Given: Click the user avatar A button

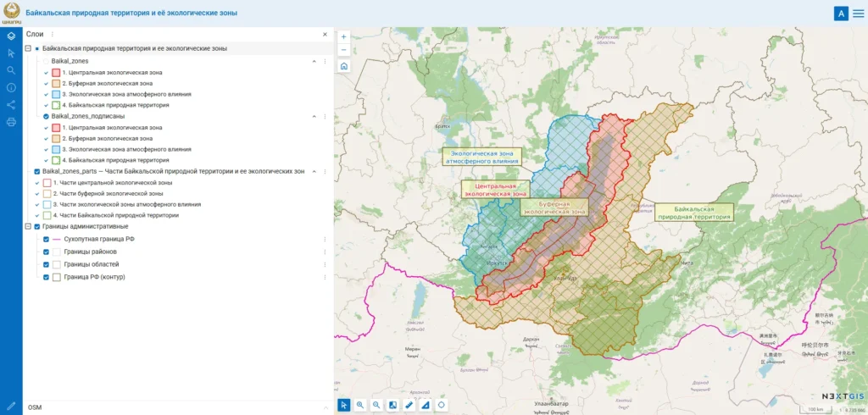Looking at the screenshot, I should (x=841, y=14).
